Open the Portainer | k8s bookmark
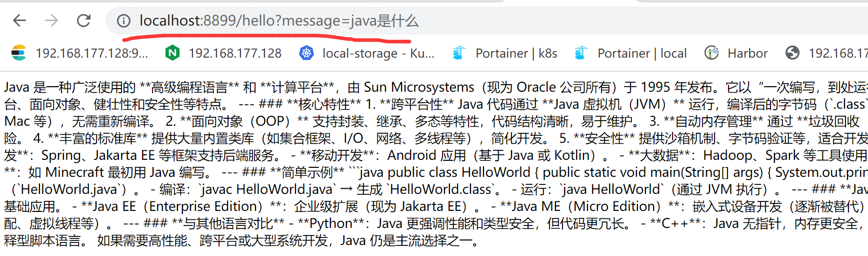868x256 pixels. pos(516,53)
